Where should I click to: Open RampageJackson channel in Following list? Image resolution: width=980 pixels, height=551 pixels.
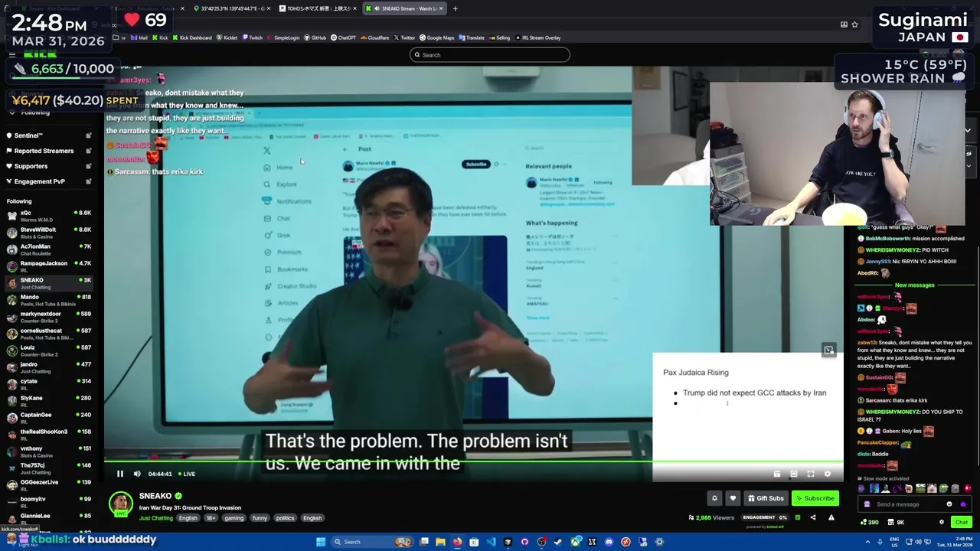click(x=49, y=266)
